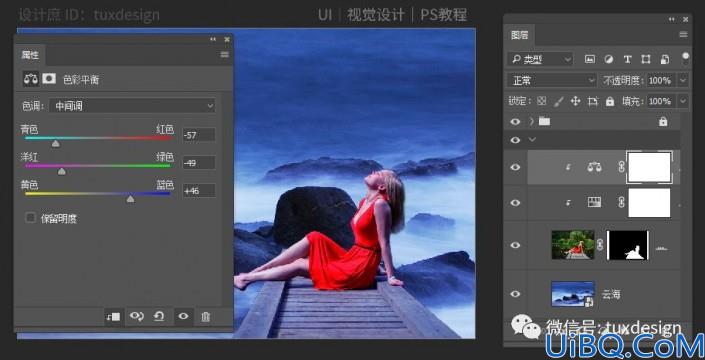The width and height of the screenshot is (705, 360).
Task: Click the fill 100% field
Action: [661, 101]
